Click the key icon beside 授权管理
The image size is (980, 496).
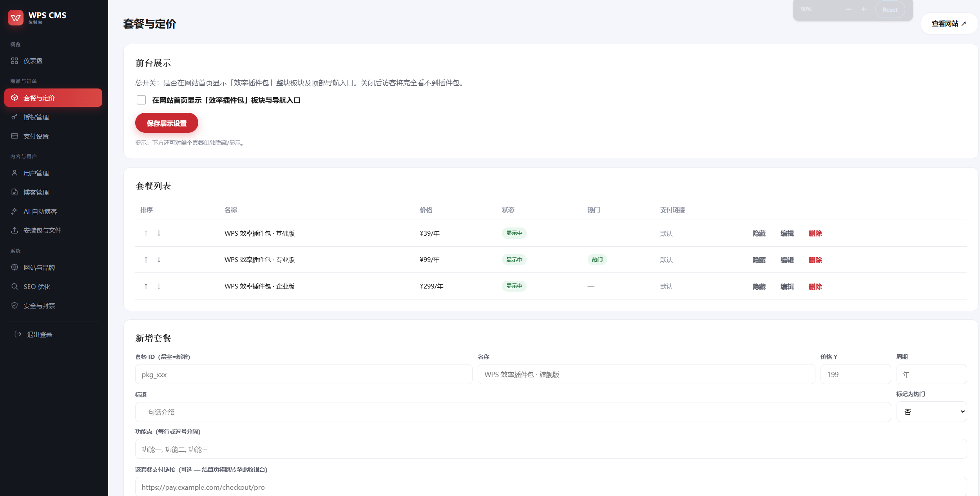(14, 117)
